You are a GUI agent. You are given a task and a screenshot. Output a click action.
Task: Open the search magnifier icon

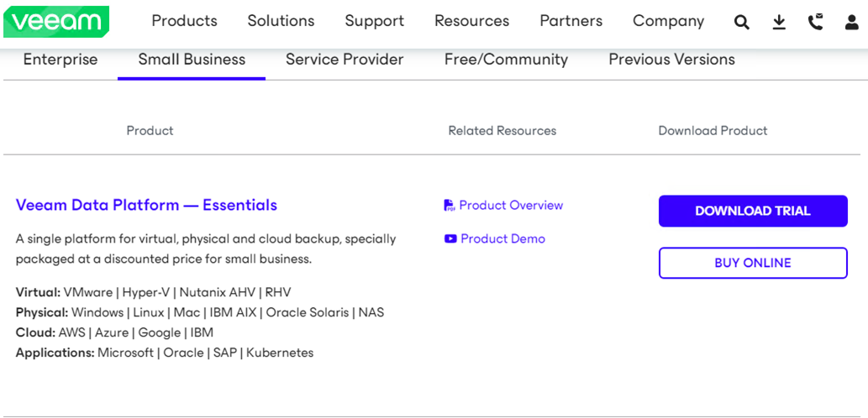point(742,22)
